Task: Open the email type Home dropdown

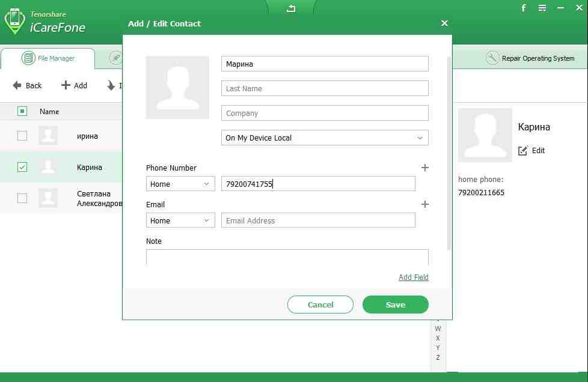Action: (180, 220)
